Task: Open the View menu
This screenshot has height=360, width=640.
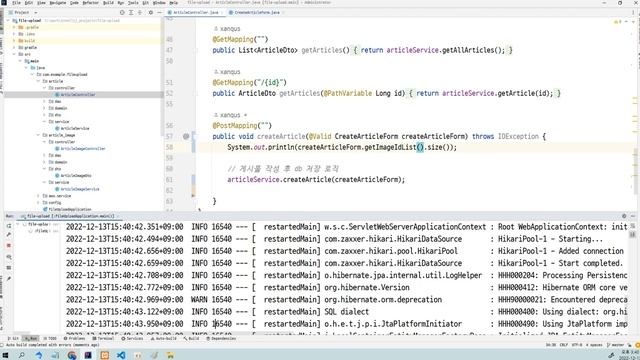Action: [41, 2]
